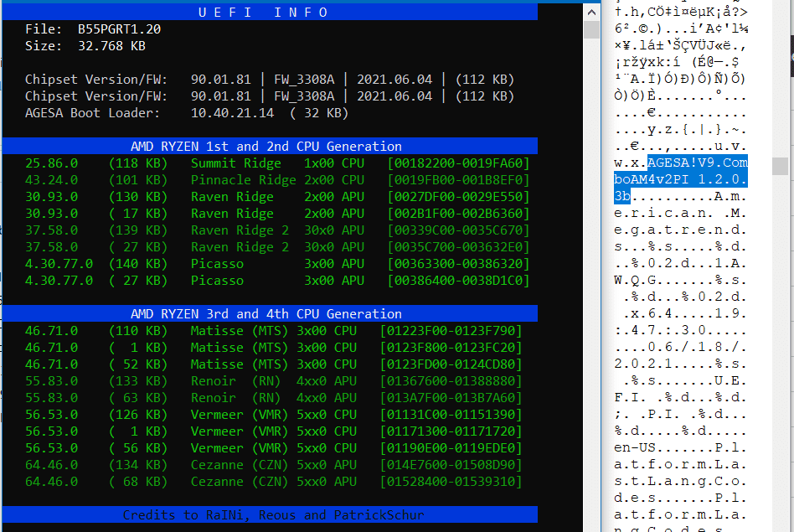Click the first Chipset Version/FW line

270,79
